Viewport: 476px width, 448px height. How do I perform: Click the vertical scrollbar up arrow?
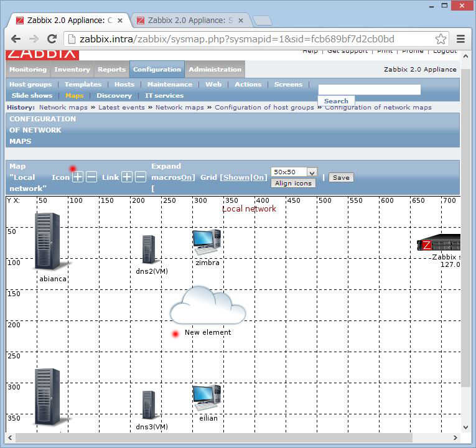pos(465,57)
